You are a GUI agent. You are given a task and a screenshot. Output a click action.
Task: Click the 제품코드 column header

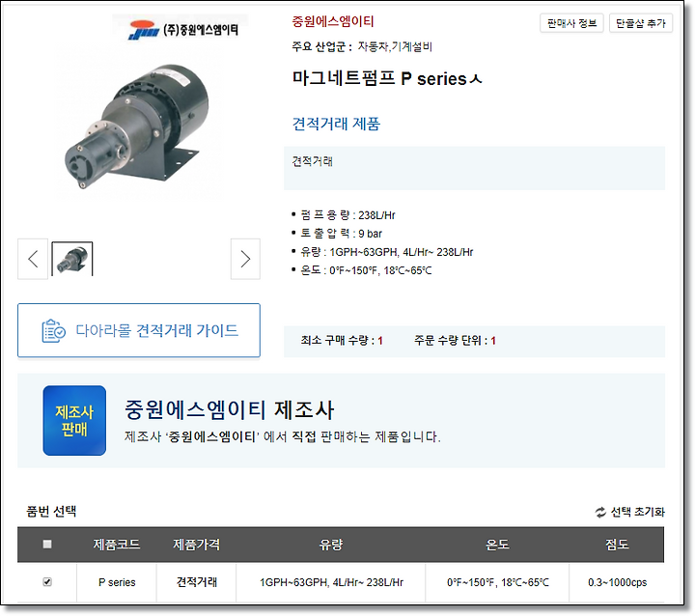tap(117, 545)
